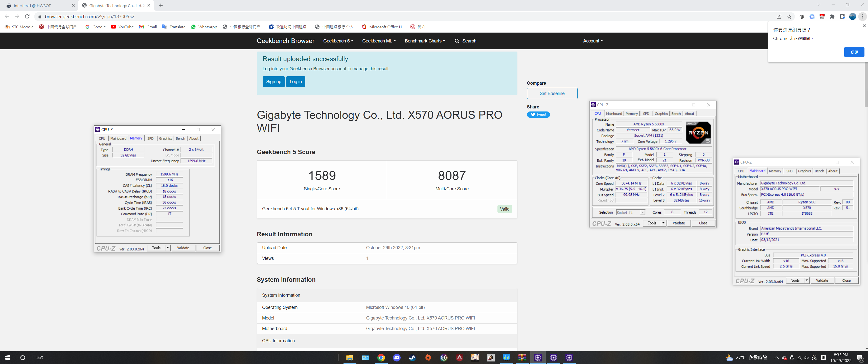The image size is (868, 364).
Task: Open Cortana circle search icon
Action: coord(22,358)
